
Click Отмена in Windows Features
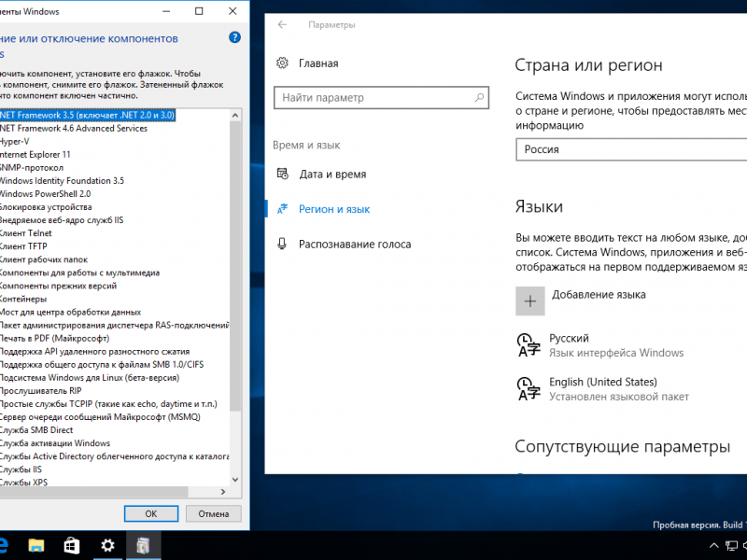pos(214,514)
